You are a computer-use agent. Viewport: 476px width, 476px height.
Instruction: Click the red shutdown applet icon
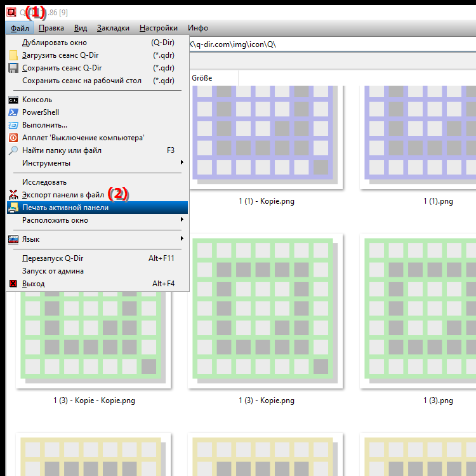coord(13,138)
